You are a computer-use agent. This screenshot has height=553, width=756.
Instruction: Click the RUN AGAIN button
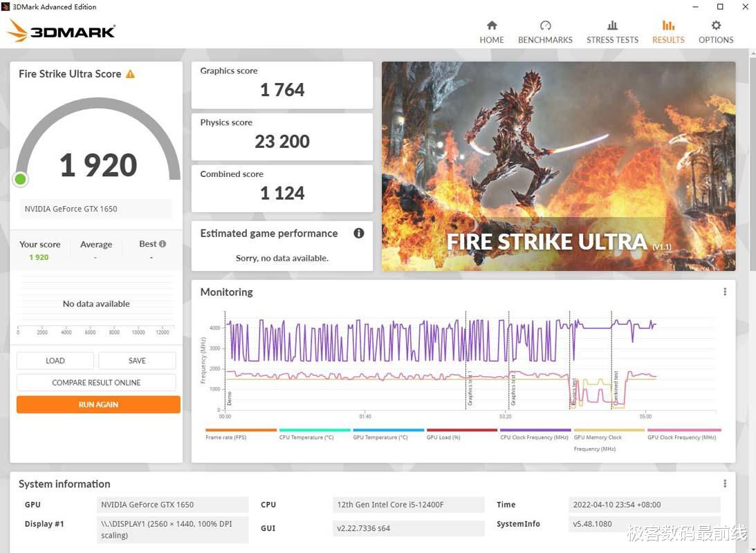pos(98,404)
